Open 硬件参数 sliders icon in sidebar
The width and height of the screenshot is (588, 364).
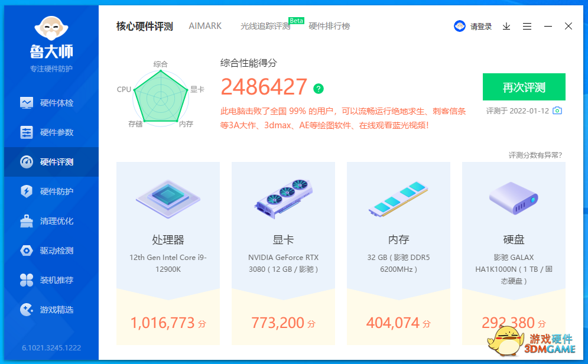(x=26, y=132)
